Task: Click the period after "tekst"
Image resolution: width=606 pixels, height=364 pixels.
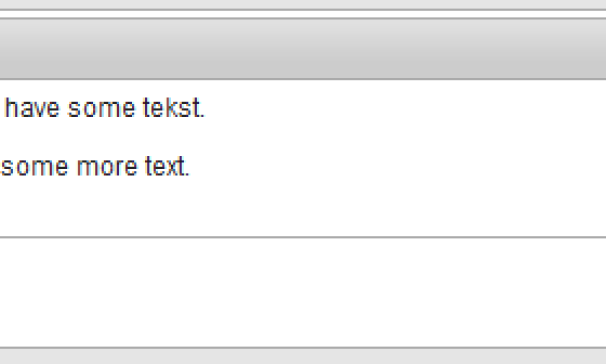Action: pyautogui.click(x=203, y=115)
